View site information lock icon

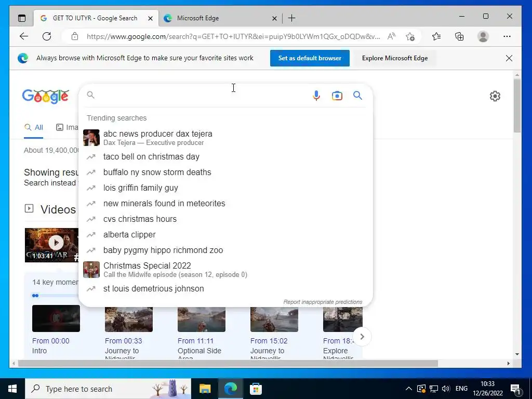(x=75, y=36)
